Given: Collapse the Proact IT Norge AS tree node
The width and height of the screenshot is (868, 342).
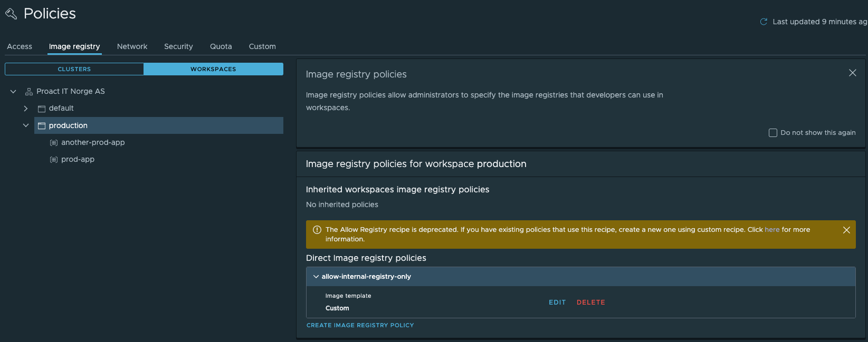Looking at the screenshot, I should [13, 92].
